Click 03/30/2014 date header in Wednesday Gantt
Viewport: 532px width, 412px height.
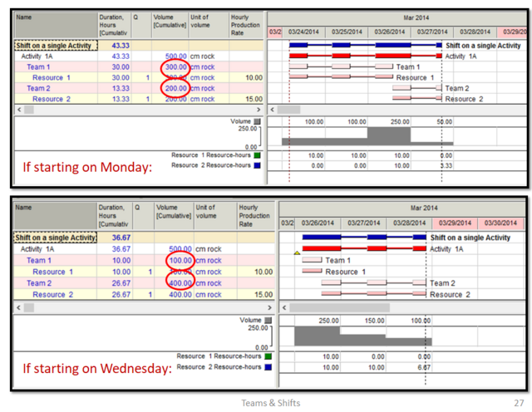500,223
